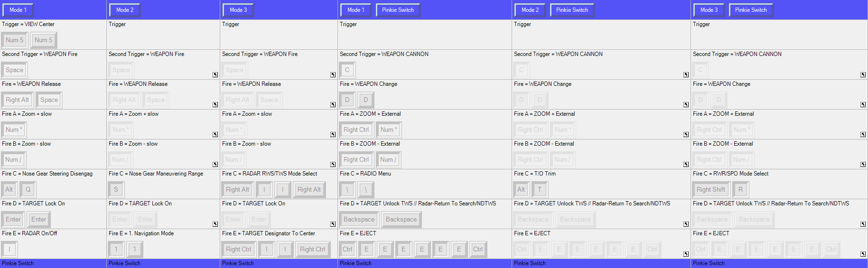Click link arrow in Mode 2 Pinkie Fire E EJECT cell

click(686, 254)
